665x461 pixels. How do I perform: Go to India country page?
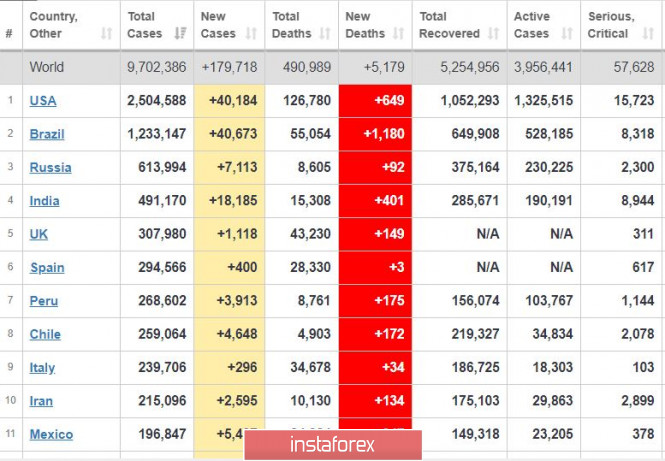tap(44, 201)
